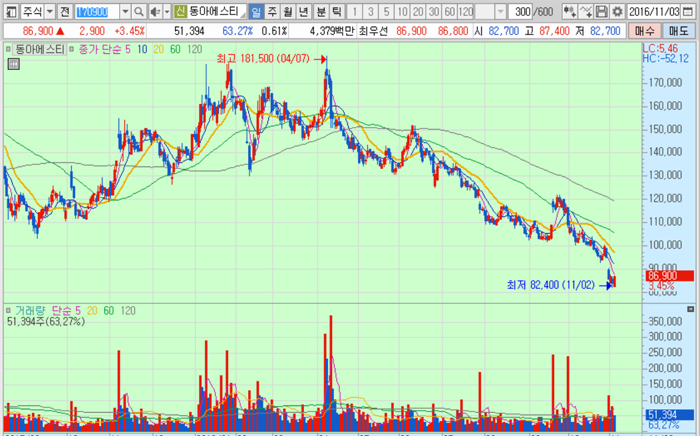The height and width of the screenshot is (436, 700).
Task: Select the 월 (monthly) period tab
Action: pyautogui.click(x=288, y=11)
